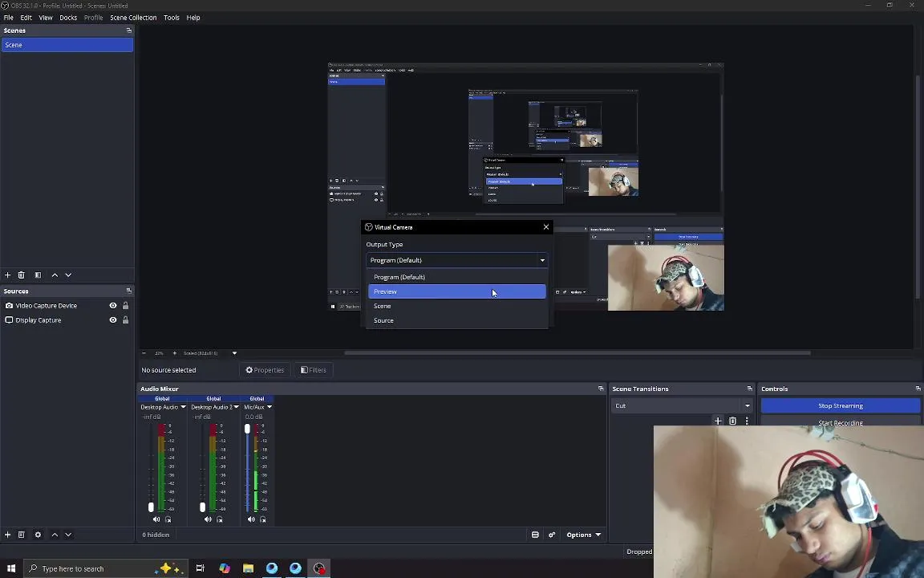Viewport: 924px width, 578px height.
Task: Zoom in preview with the plus icon
Action: click(x=174, y=353)
